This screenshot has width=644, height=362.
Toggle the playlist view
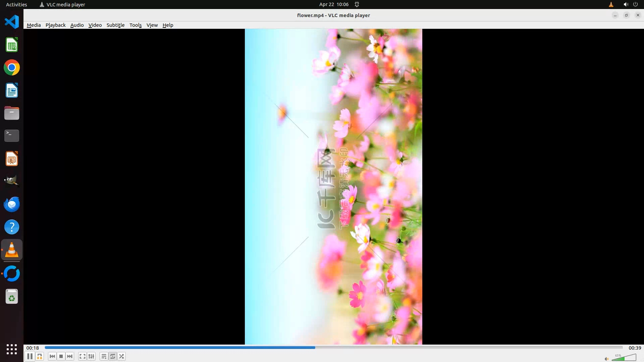click(x=104, y=356)
